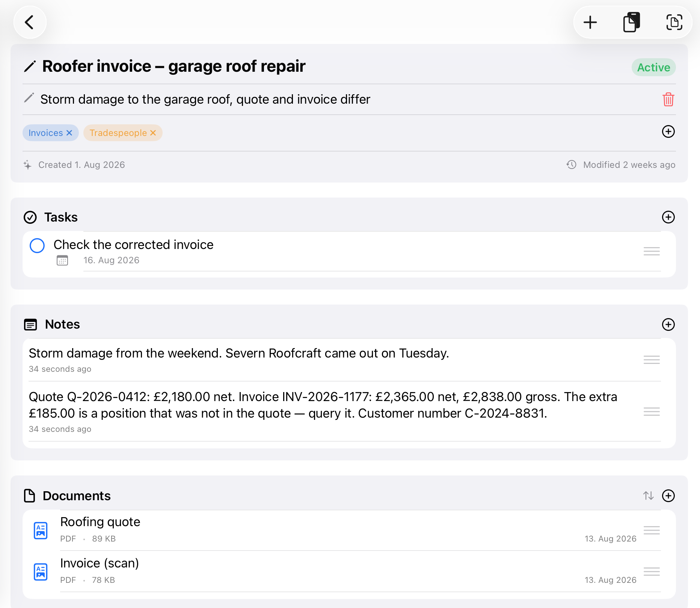Edit description using the gray pencil icon
The width and height of the screenshot is (700, 608).
coord(29,98)
